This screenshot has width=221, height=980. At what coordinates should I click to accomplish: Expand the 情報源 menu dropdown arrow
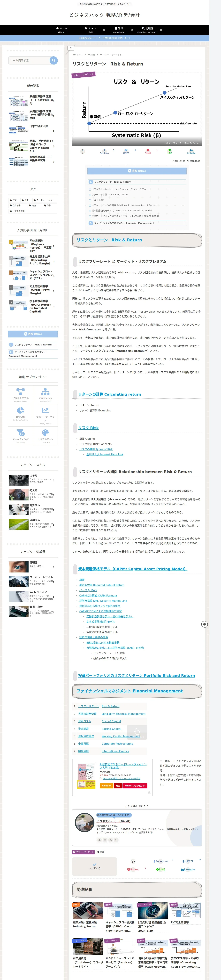pyautogui.click(x=161, y=30)
